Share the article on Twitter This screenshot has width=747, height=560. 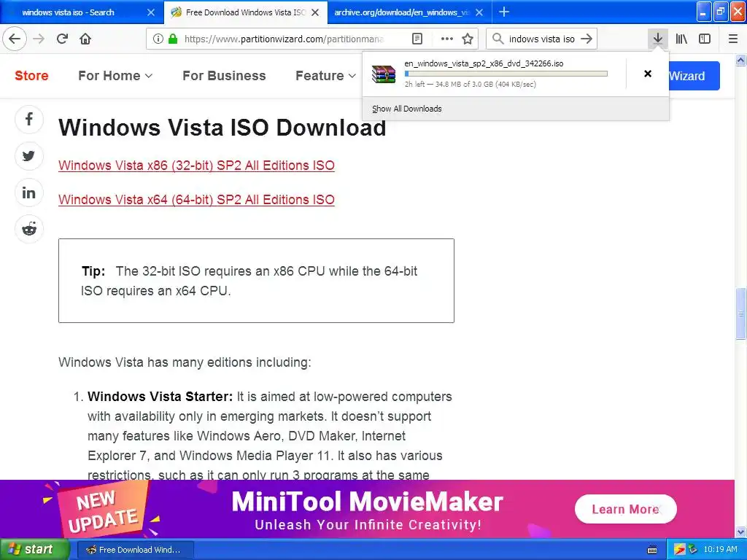click(29, 156)
